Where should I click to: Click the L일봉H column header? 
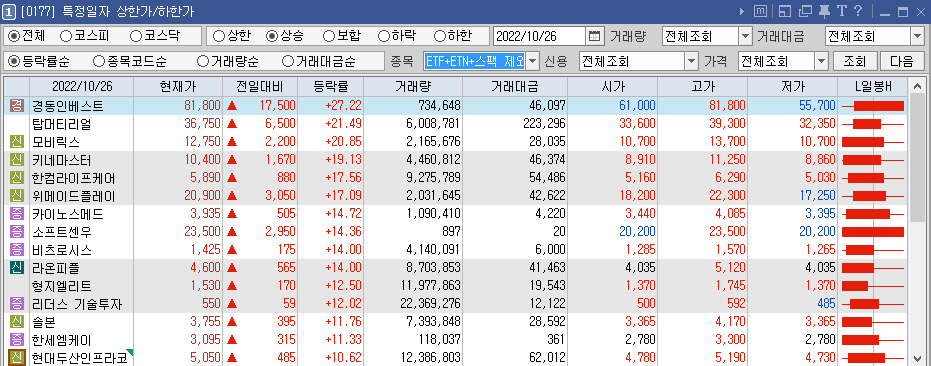(873, 86)
